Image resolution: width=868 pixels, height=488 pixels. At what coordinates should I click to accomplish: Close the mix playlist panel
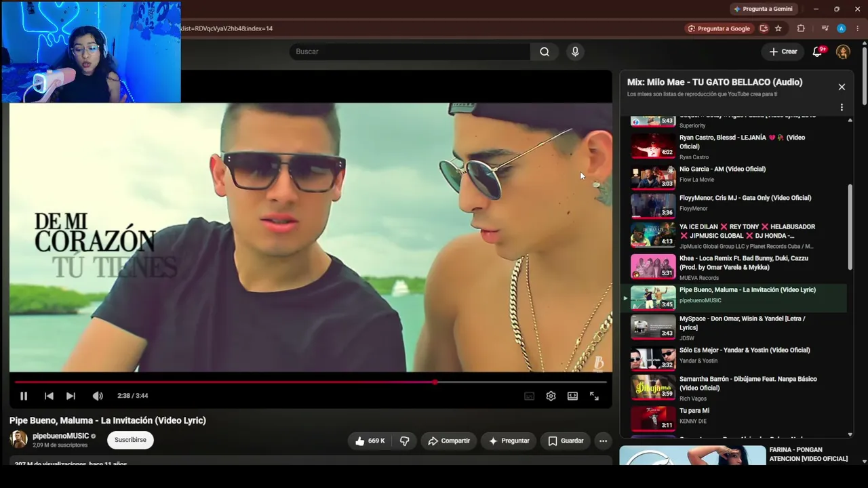842,87
